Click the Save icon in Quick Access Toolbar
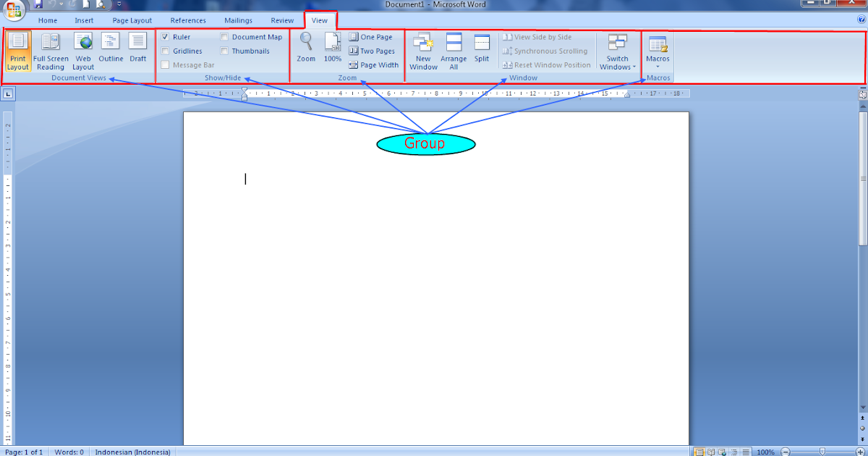868x456 pixels. pos(38,4)
